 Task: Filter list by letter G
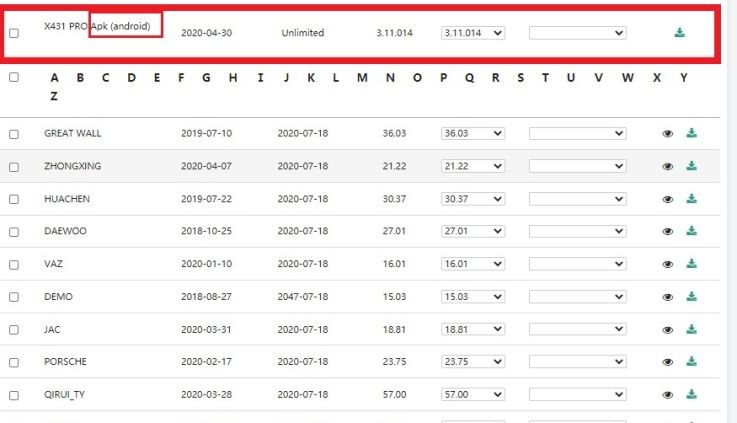pos(207,78)
